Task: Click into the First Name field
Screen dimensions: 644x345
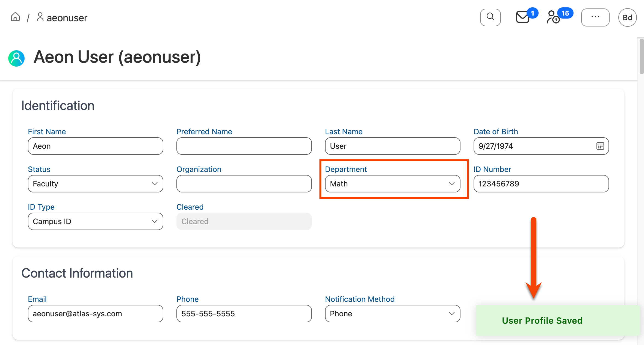Action: point(95,146)
